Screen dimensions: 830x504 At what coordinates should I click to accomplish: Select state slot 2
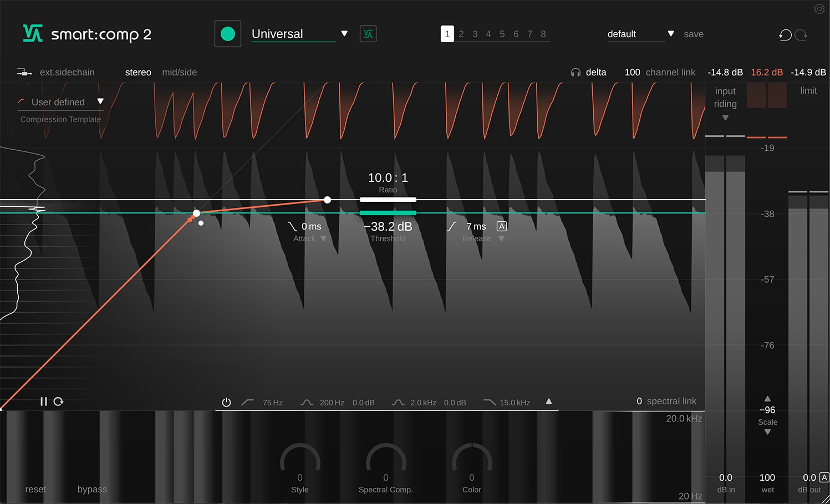coord(461,34)
